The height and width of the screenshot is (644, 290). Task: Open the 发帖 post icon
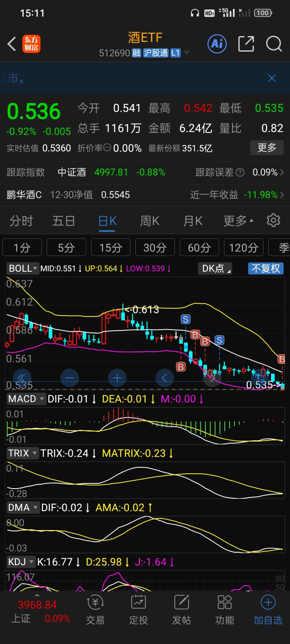pos(182,610)
